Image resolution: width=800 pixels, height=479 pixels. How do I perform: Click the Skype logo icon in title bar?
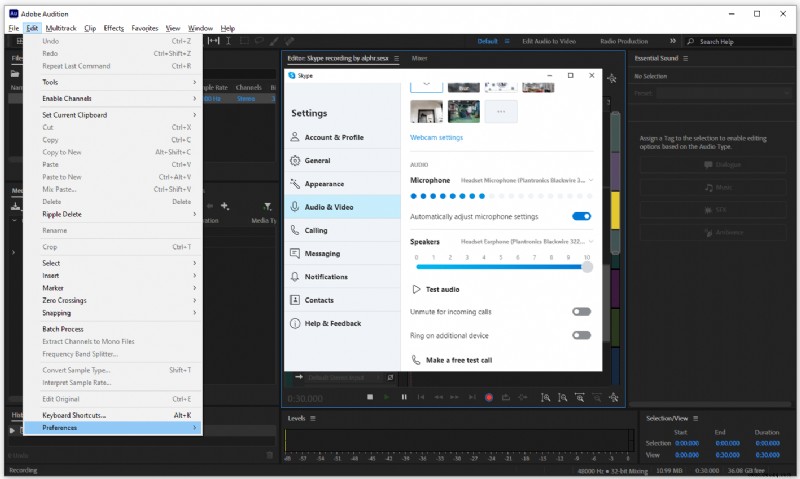click(292, 75)
